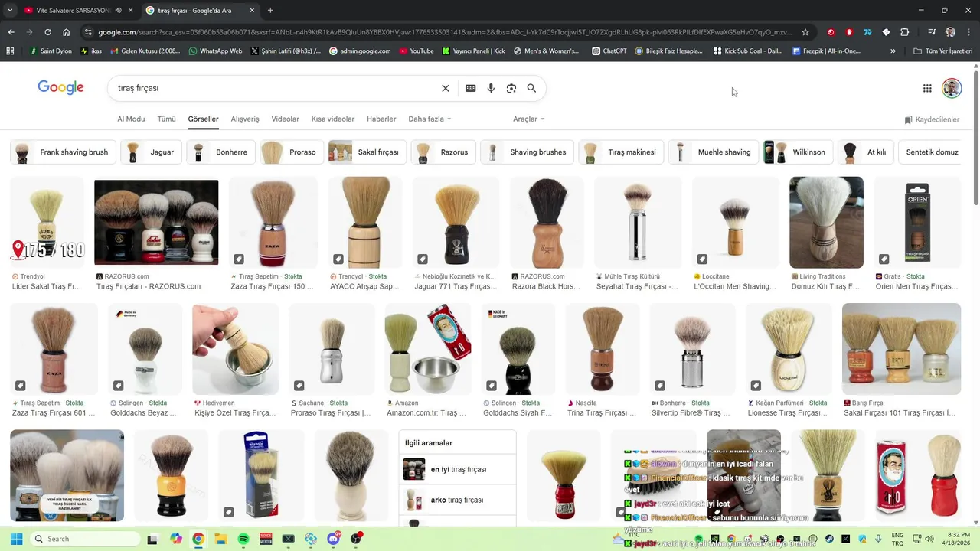Open the Windows Start menu
The height and width of the screenshot is (551, 980).
(16, 539)
